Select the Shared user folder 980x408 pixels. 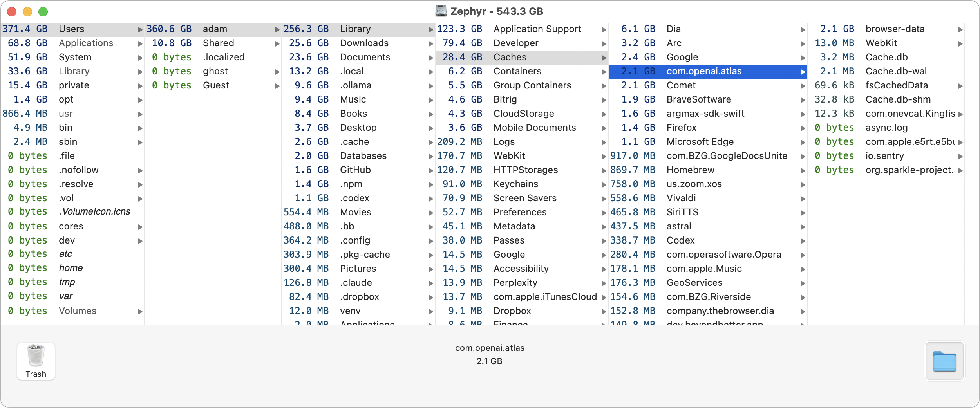(213, 43)
